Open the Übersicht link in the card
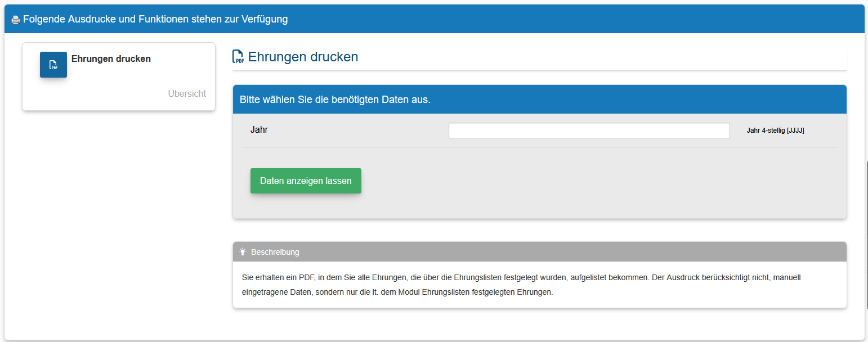 [x=187, y=93]
